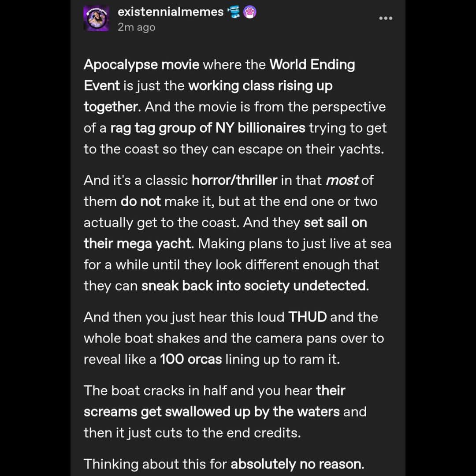The width and height of the screenshot is (476, 476).
Task: Click the chattering teeth badge icon
Action: point(234,12)
